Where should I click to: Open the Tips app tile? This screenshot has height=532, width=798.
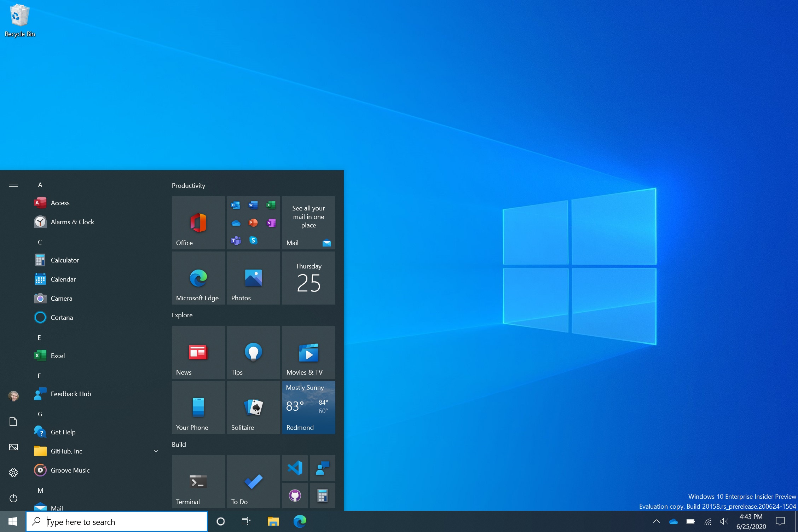pyautogui.click(x=252, y=352)
